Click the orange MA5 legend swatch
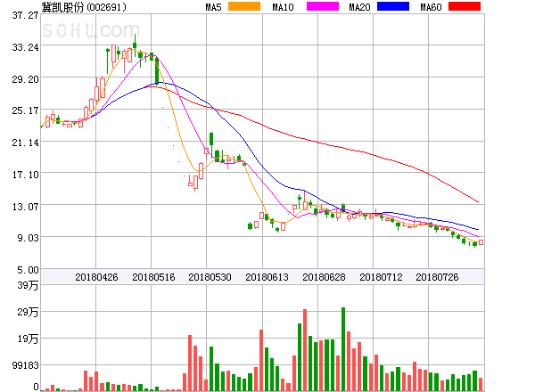The width and height of the screenshot is (535, 392). coord(244,6)
